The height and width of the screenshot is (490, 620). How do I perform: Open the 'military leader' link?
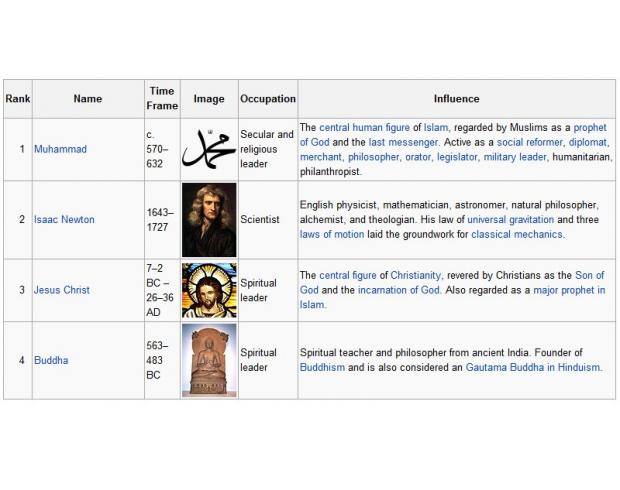515,157
